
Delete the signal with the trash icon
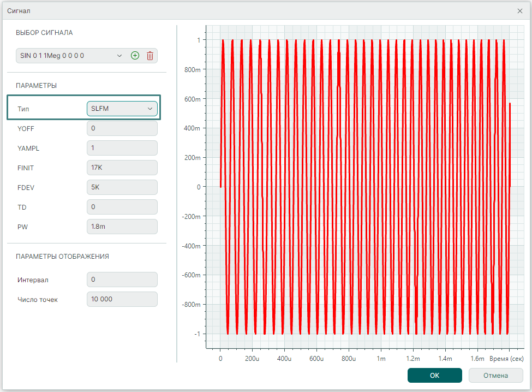(150, 56)
